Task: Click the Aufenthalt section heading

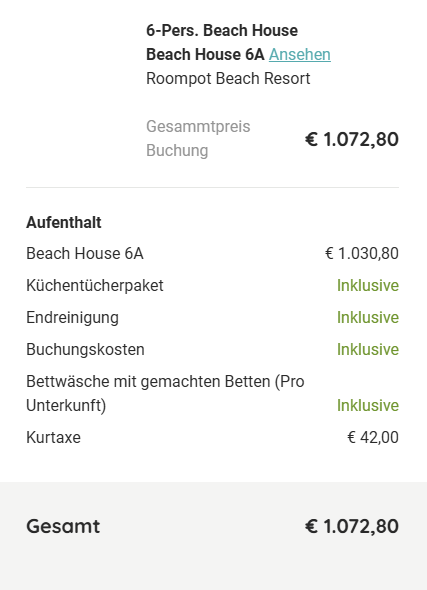Action: (64, 222)
